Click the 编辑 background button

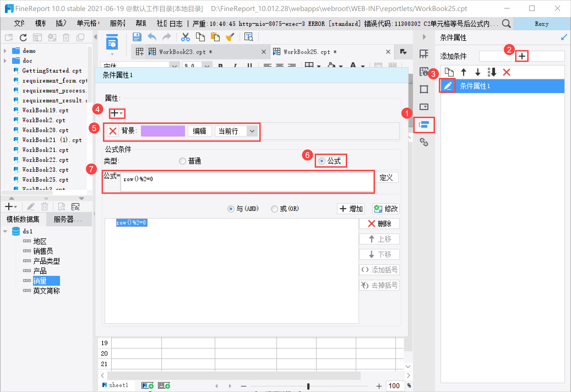(200, 131)
